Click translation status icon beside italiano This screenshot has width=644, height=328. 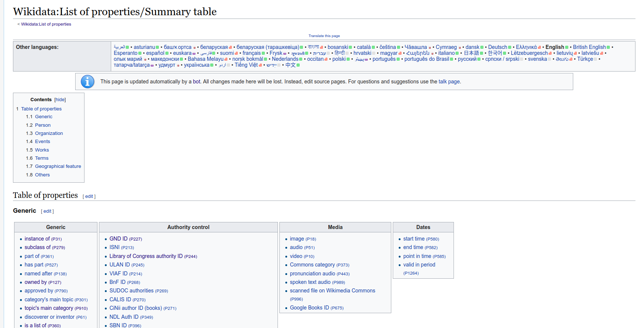[457, 53]
